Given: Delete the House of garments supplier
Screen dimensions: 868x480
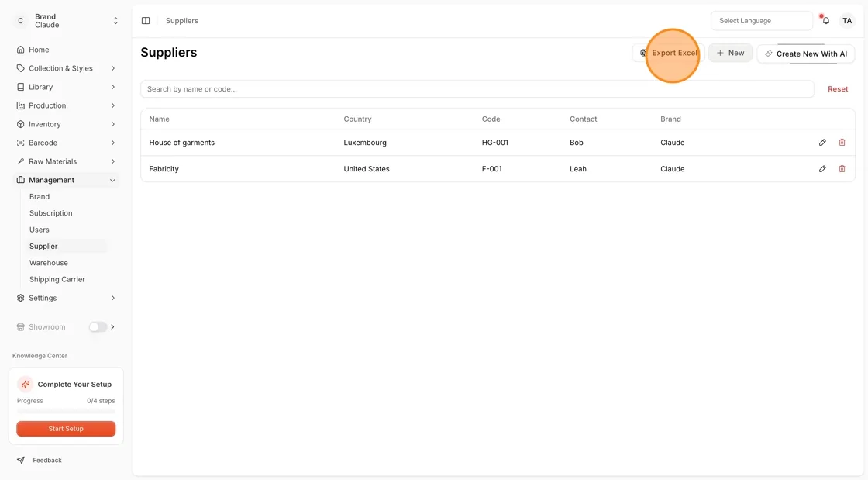Looking at the screenshot, I should click(842, 142).
